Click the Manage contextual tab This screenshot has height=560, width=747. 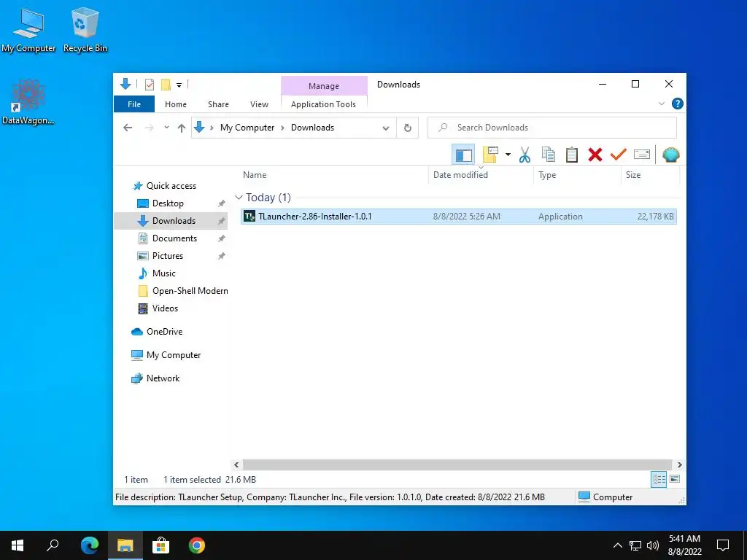coord(324,86)
